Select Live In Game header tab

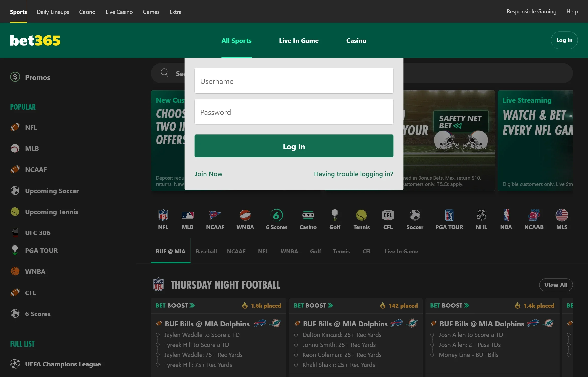(x=299, y=40)
